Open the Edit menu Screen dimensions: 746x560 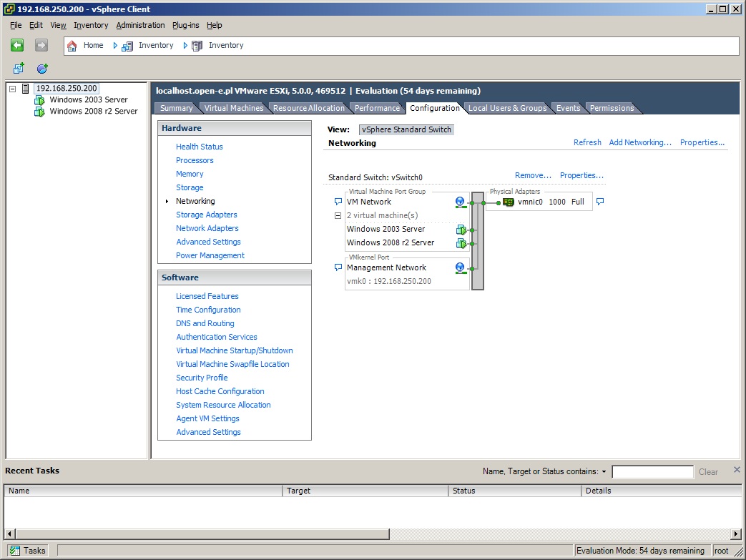(36, 25)
